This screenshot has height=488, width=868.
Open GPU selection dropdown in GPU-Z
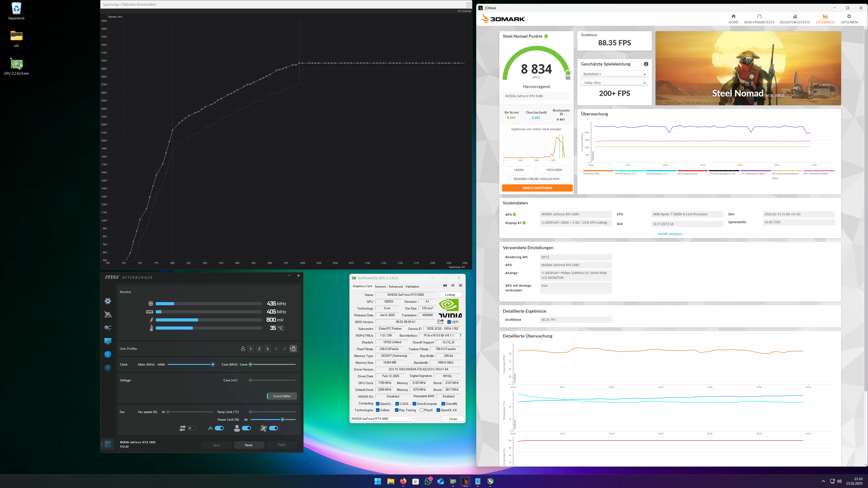[383, 419]
